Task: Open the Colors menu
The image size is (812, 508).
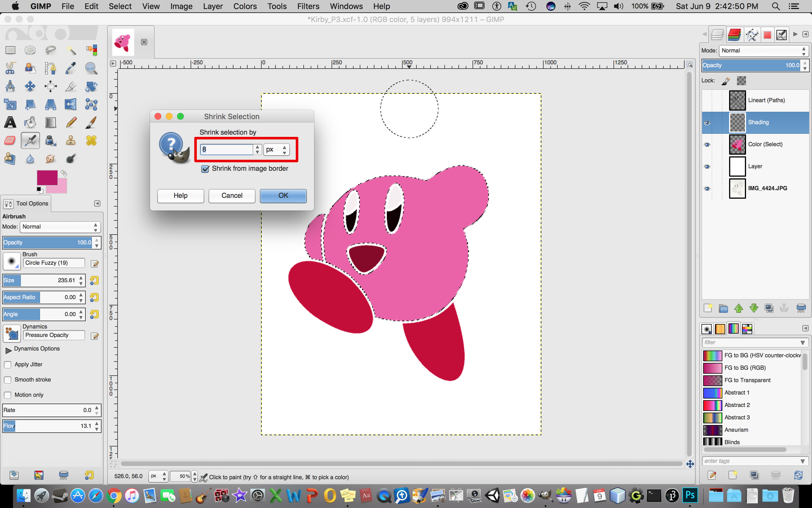Action: pyautogui.click(x=245, y=6)
